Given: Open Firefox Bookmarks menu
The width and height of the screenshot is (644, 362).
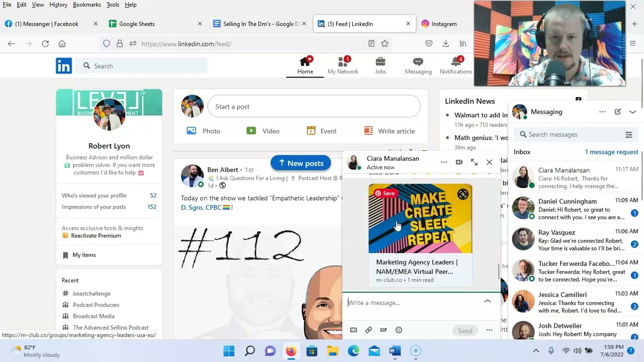Looking at the screenshot, I should point(87,5).
